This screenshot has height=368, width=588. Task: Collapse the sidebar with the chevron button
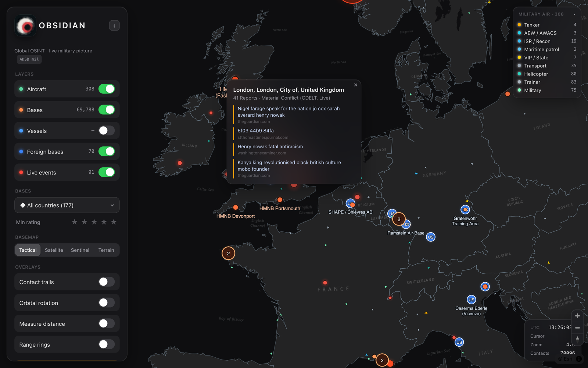114,26
